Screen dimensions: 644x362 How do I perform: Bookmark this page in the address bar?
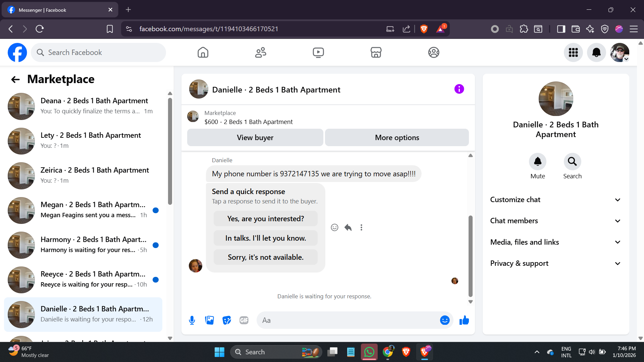coord(110,29)
